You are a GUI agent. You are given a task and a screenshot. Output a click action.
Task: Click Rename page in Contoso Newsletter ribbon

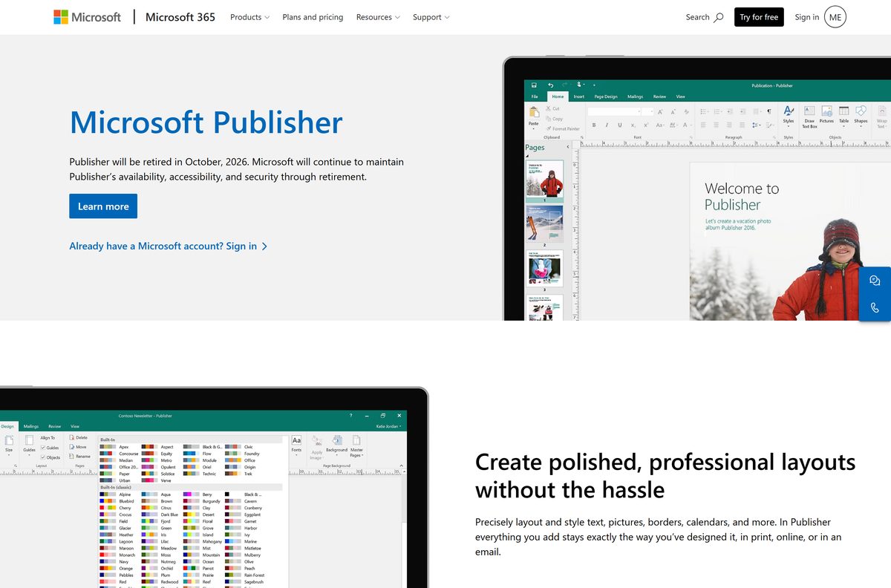point(79,457)
